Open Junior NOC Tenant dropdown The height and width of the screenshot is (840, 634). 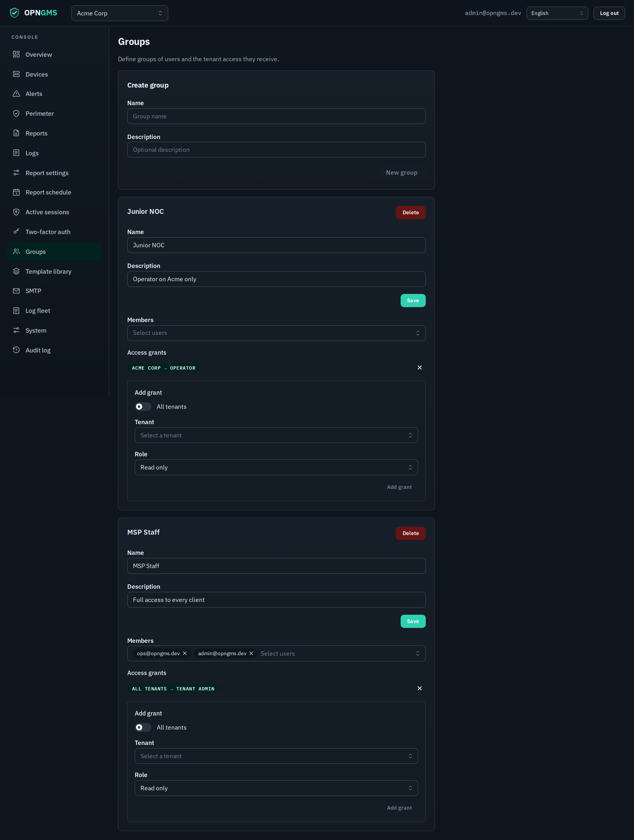coord(276,435)
